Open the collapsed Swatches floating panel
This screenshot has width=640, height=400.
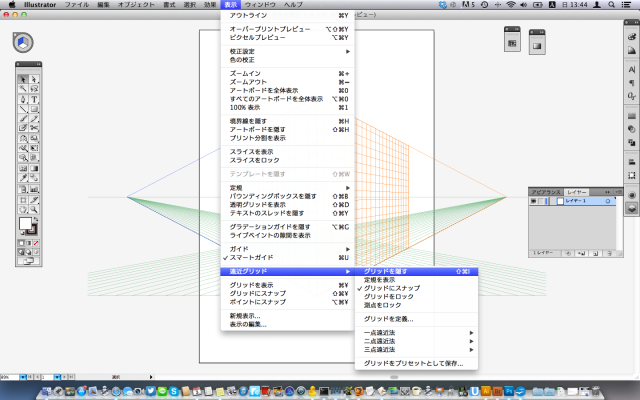click(x=512, y=42)
